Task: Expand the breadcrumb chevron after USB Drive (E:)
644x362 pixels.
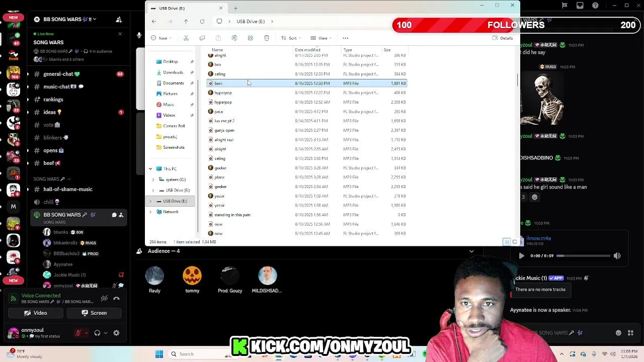Action: point(272,22)
